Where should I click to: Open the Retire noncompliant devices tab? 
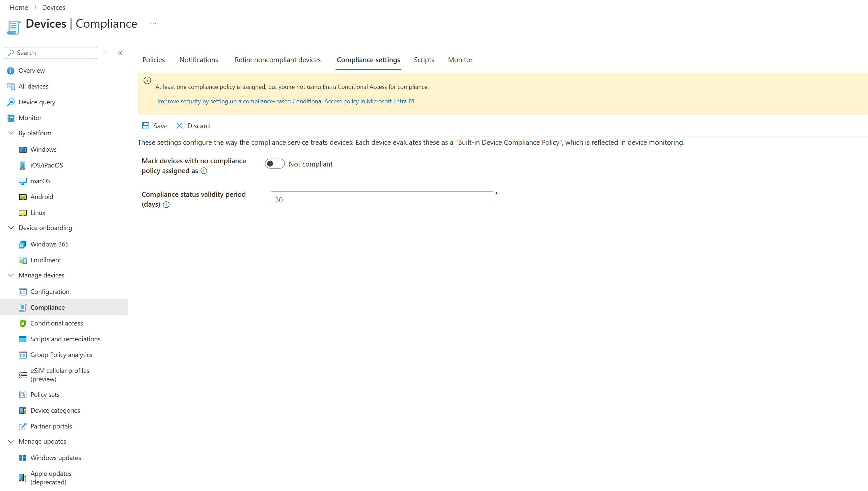(277, 60)
